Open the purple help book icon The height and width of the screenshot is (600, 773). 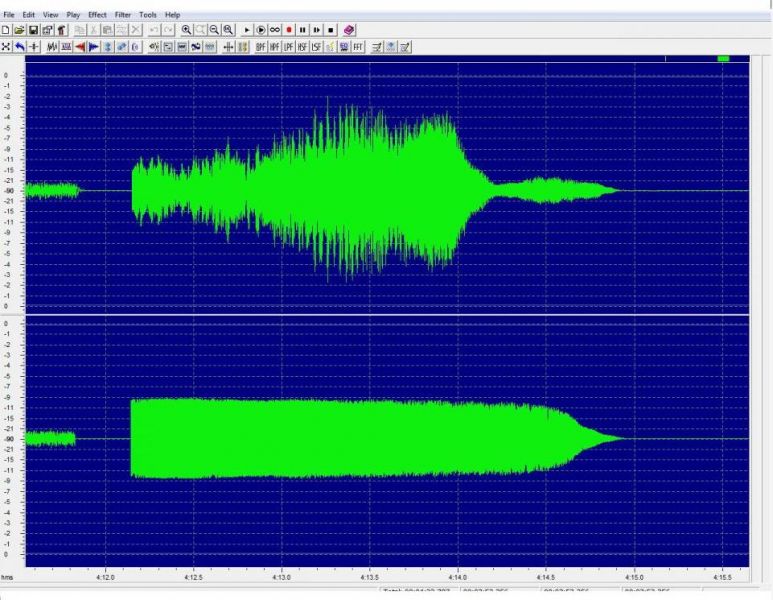349,30
